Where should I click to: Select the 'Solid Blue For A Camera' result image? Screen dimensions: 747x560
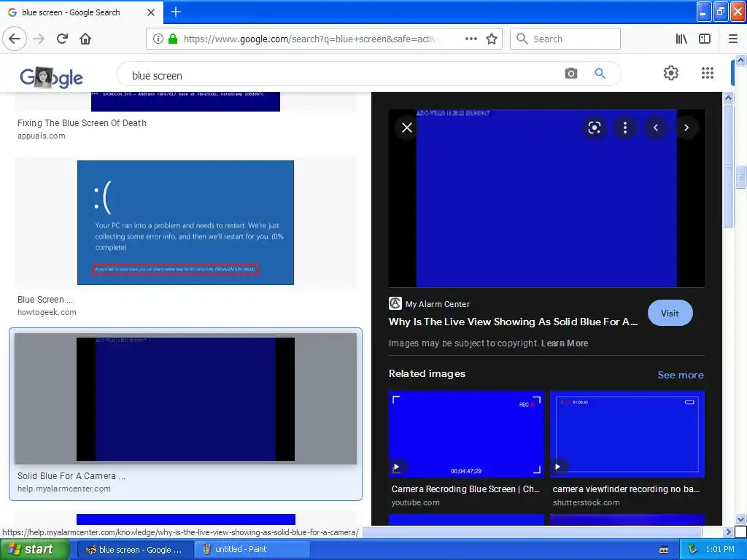point(185,399)
